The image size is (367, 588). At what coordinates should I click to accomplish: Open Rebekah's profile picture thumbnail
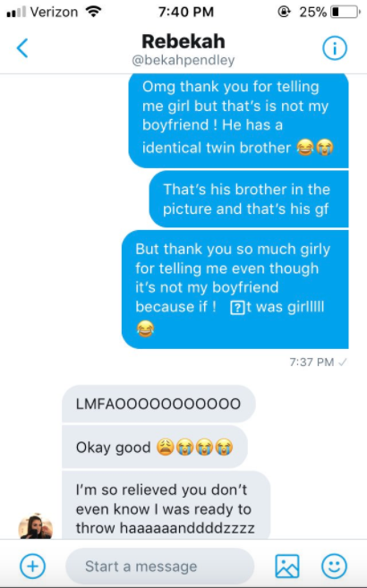click(x=36, y=527)
